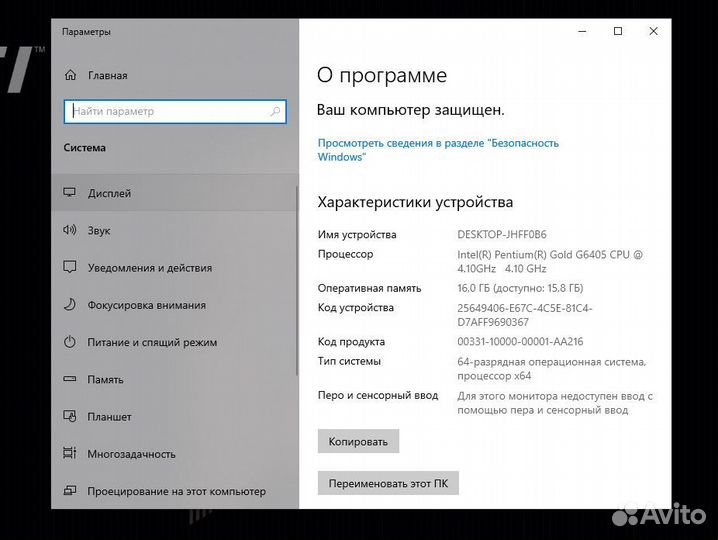Click the Многозадачность icon
This screenshot has height=540, width=718.
click(70, 453)
